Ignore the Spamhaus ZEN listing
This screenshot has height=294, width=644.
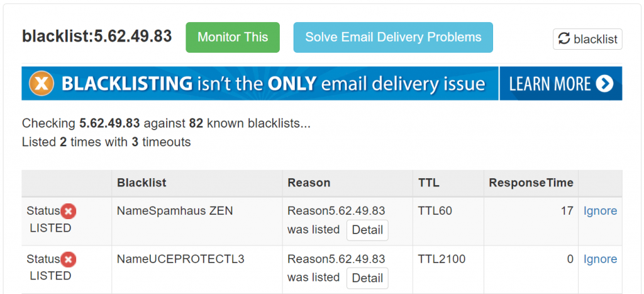(x=600, y=211)
